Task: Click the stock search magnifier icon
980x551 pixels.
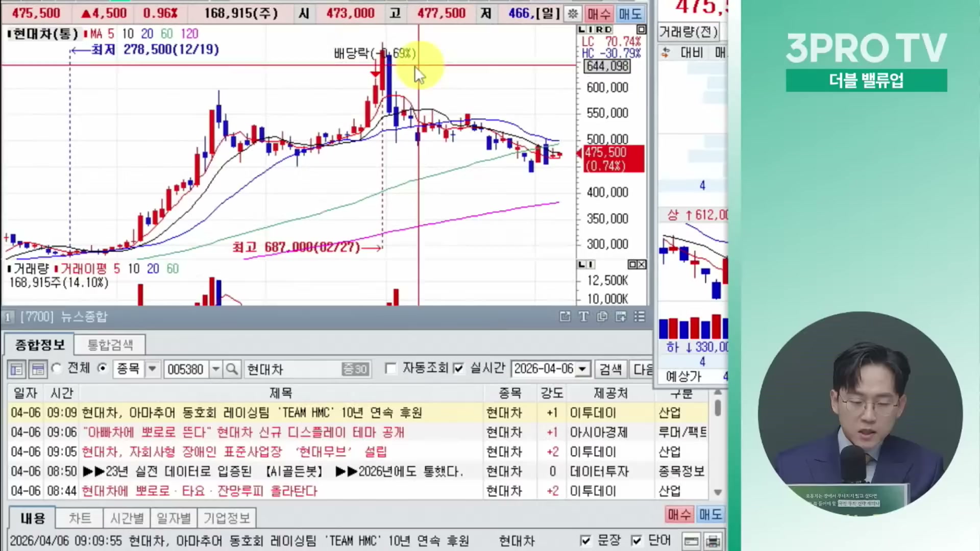Action: [232, 369]
